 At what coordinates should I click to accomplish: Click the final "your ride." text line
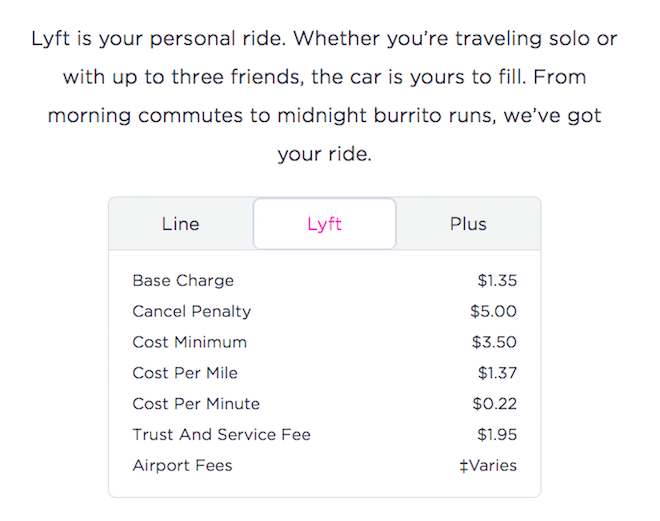(324, 155)
